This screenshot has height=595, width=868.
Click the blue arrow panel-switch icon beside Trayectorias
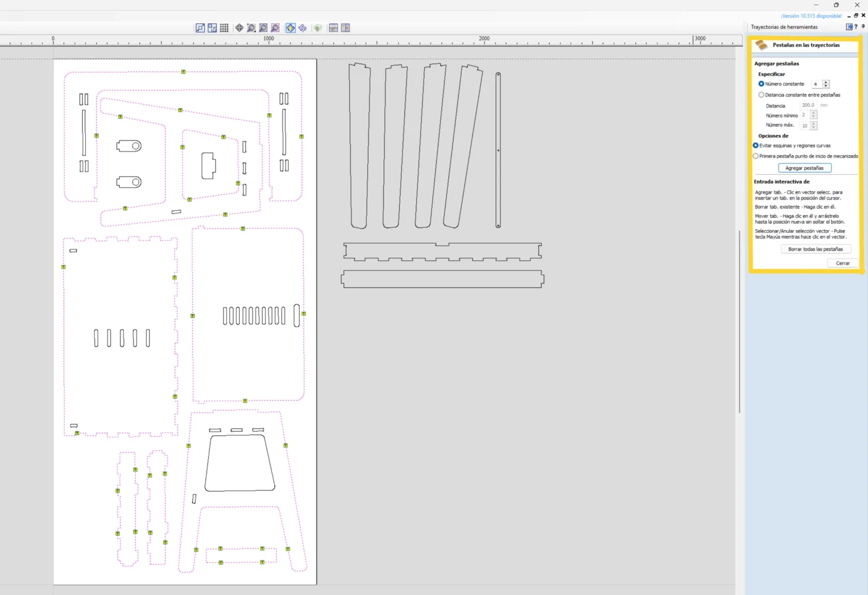[x=849, y=27]
